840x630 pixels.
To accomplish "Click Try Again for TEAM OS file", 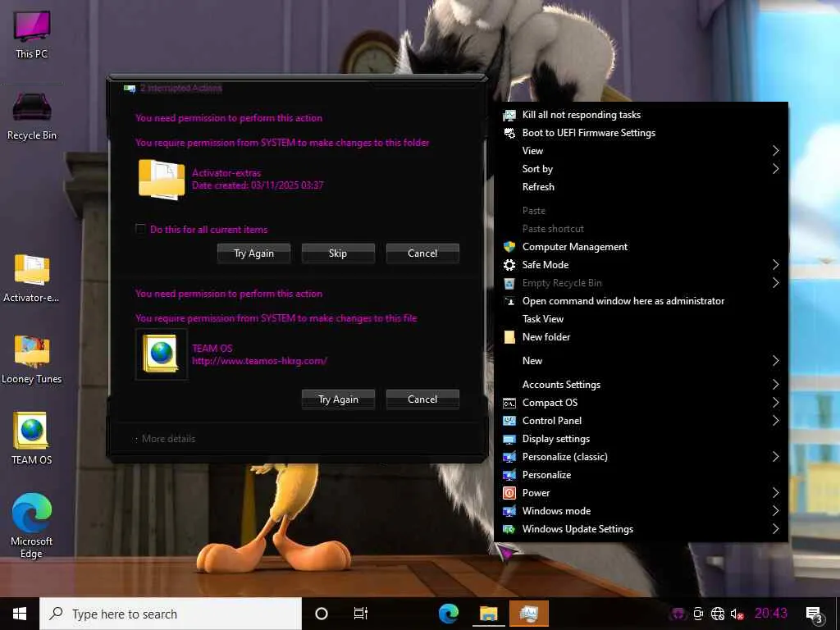I will coord(338,399).
